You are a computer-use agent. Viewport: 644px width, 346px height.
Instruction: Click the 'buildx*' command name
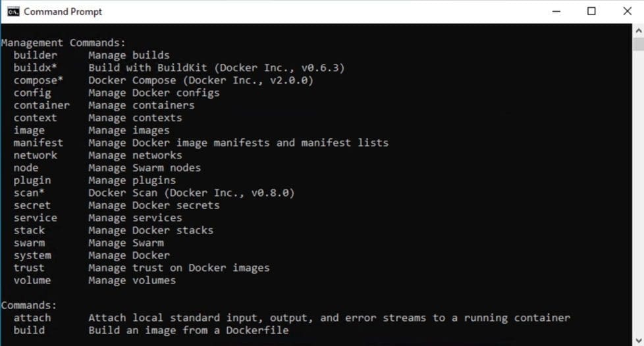click(x=36, y=68)
